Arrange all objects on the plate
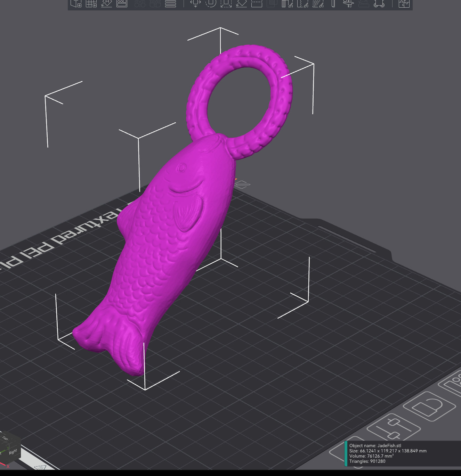 122,3
